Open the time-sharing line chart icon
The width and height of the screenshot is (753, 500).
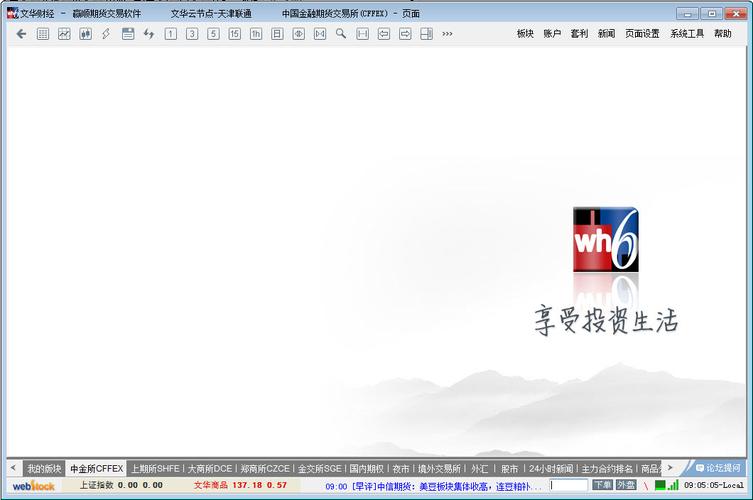tap(64, 34)
